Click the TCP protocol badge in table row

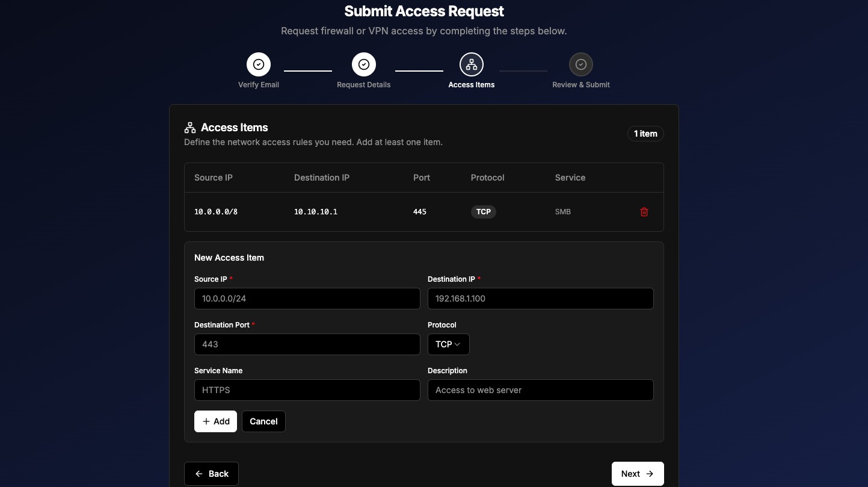pyautogui.click(x=484, y=212)
